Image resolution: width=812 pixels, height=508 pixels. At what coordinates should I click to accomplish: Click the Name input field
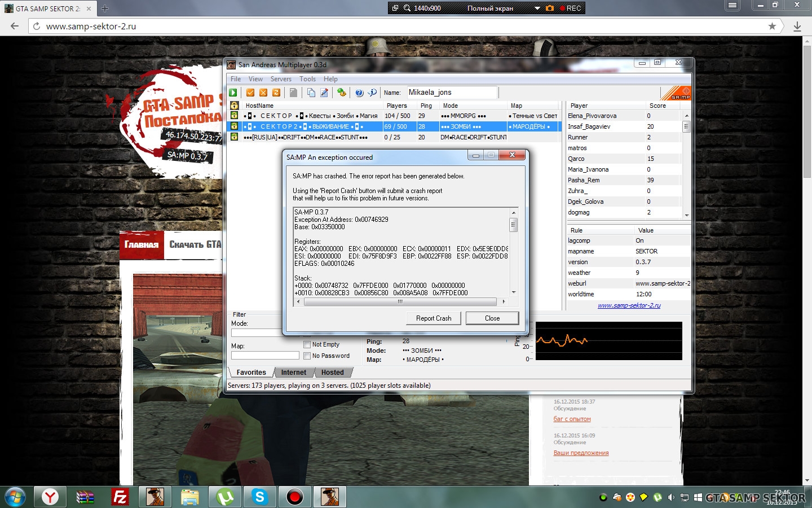tap(452, 93)
